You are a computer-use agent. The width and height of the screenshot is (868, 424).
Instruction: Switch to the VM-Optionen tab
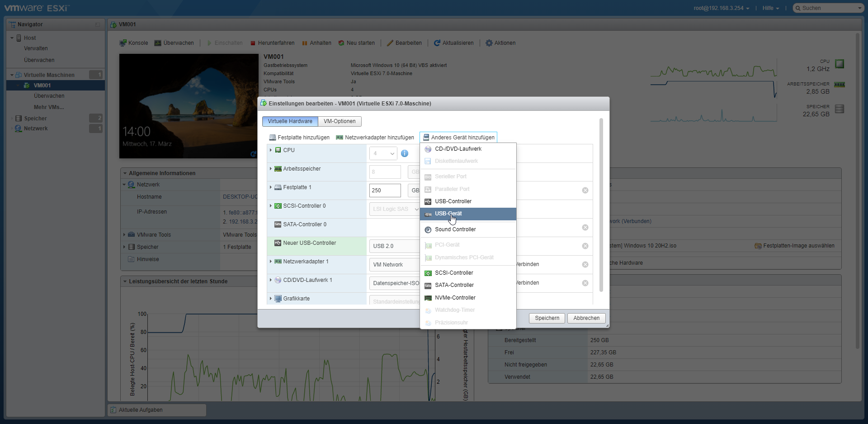[x=340, y=121]
